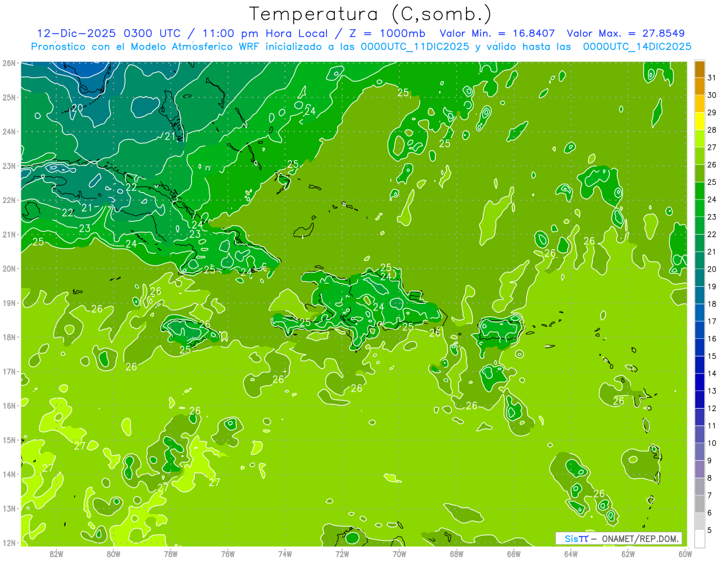728x562 pixels.
Task: Pick the colorbar segment between 25 and 26
Action: [x=700, y=174]
